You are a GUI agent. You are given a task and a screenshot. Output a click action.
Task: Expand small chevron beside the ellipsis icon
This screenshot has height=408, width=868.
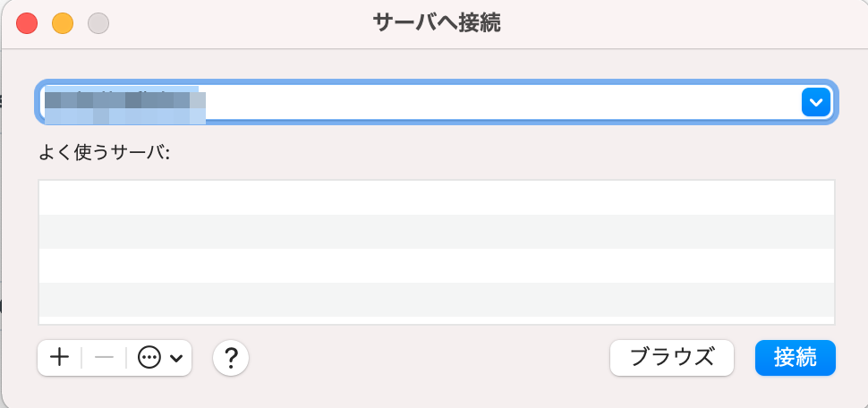coord(176,358)
